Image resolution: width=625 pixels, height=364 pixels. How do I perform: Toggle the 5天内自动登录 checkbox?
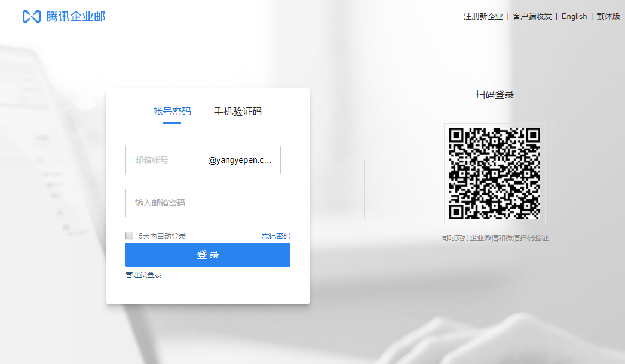pyautogui.click(x=129, y=236)
